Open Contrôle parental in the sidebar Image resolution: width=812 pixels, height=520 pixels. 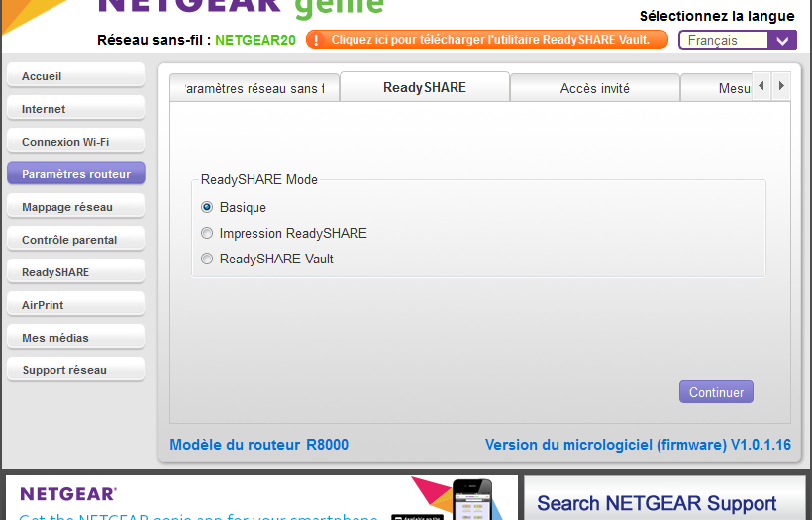75,240
